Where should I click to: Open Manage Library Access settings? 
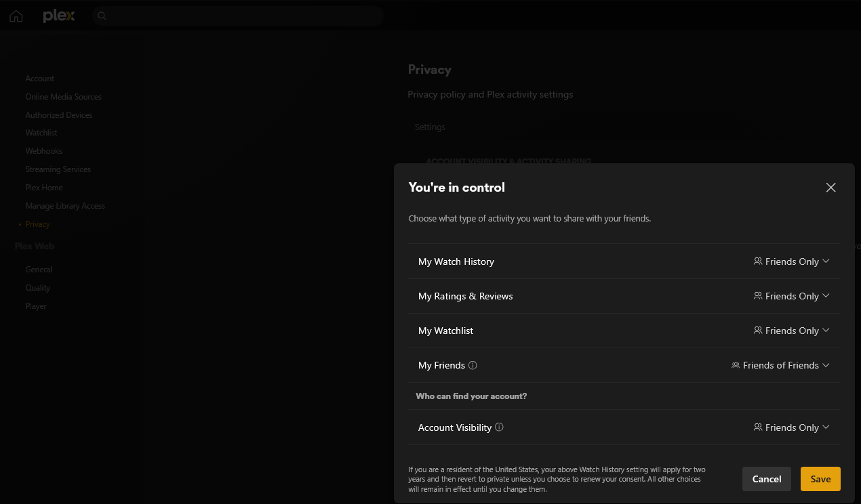pyautogui.click(x=65, y=206)
